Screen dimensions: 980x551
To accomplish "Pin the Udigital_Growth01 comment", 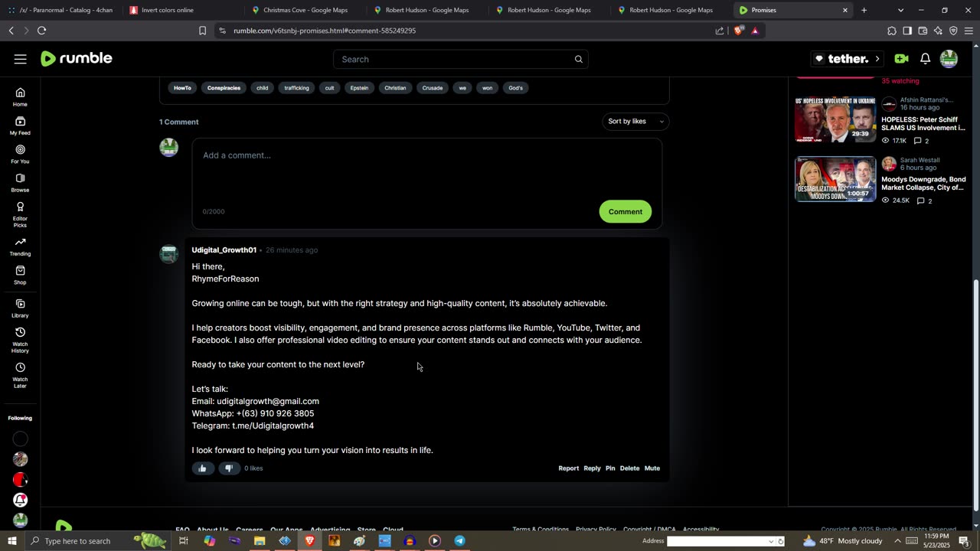I will pyautogui.click(x=610, y=468).
